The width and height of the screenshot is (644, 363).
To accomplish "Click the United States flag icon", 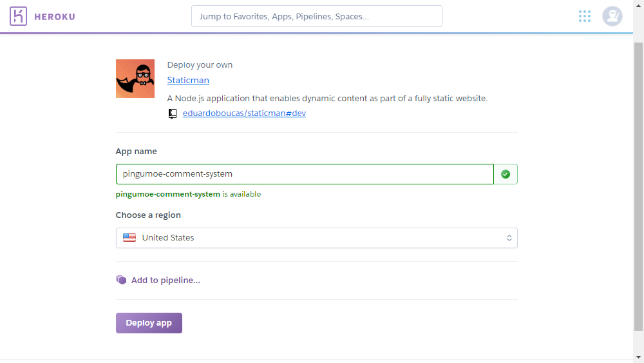I will pos(129,238).
